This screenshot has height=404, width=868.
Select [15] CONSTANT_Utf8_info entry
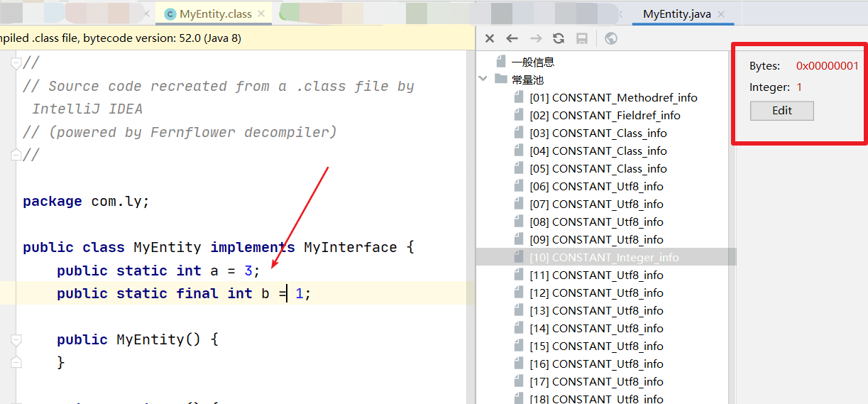(596, 346)
